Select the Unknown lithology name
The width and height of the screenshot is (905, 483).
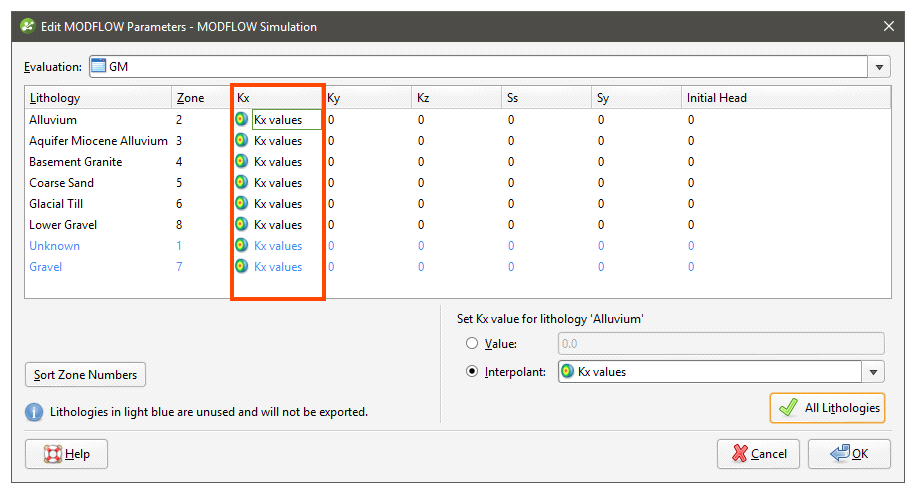point(54,246)
